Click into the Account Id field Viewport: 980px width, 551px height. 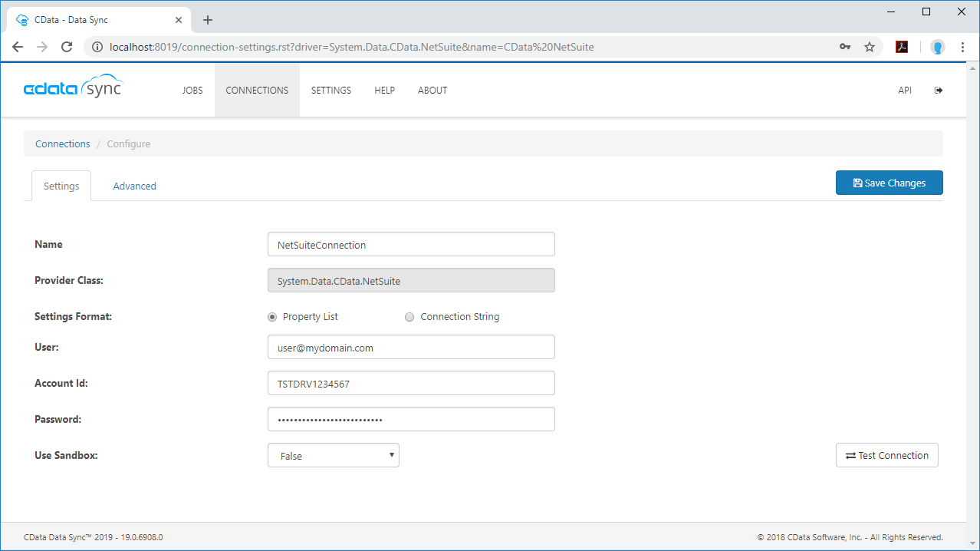[411, 383]
